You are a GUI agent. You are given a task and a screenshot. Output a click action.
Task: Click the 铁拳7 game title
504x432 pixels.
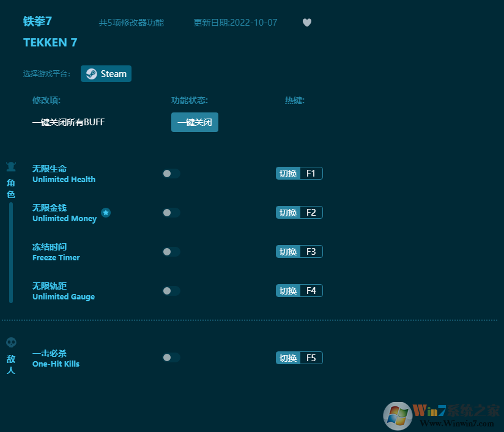click(x=37, y=21)
